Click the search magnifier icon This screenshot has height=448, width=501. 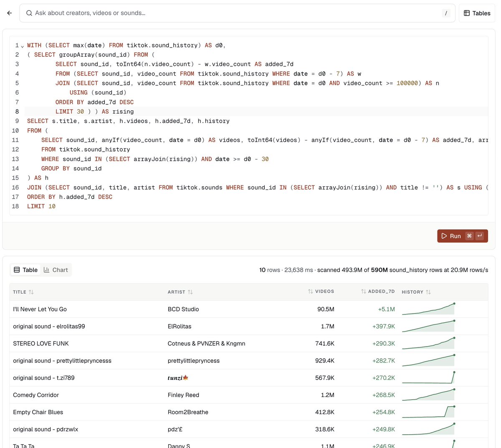tap(29, 13)
